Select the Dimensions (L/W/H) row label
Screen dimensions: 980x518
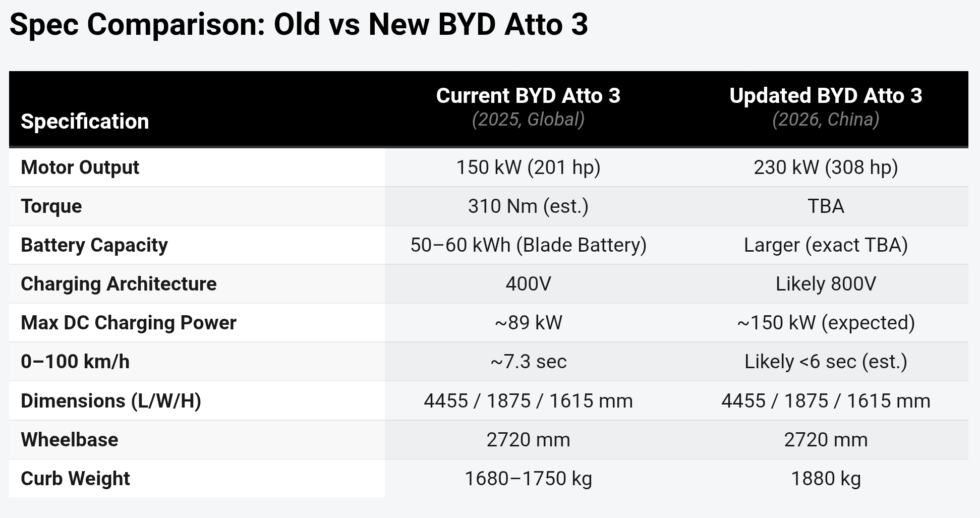pos(111,401)
